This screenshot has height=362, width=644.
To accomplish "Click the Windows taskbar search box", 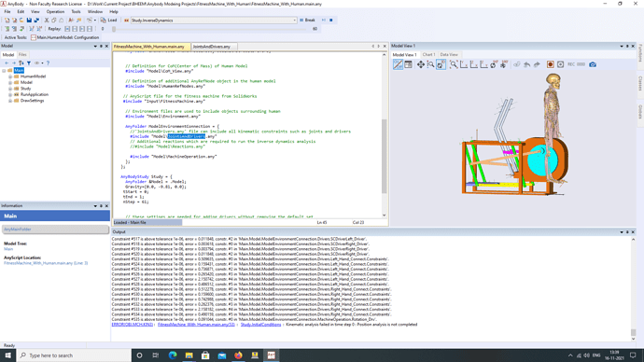I will click(74, 355).
